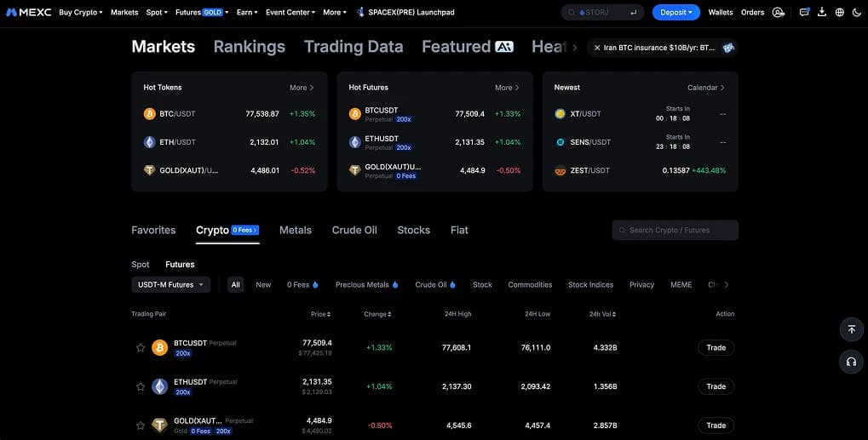Click the Bitcoin icon in BTCUSDT table row
Viewport: 868px width, 440px height.
tap(160, 348)
